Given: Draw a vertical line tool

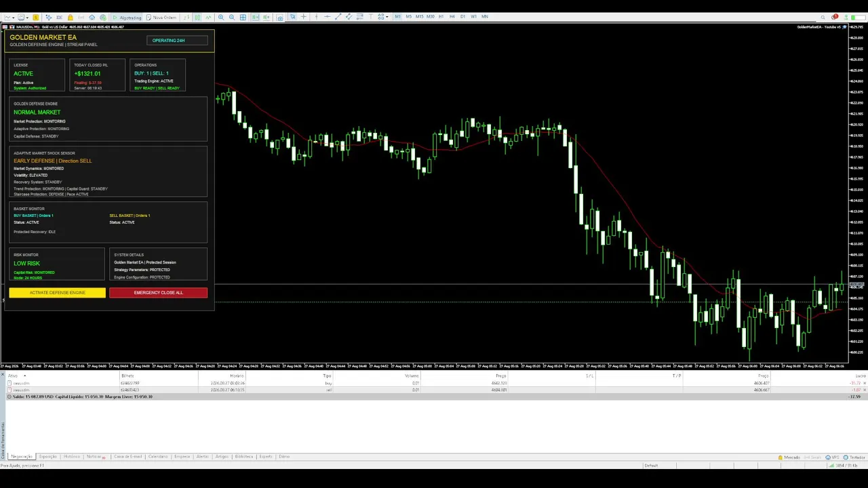Looking at the screenshot, I should tap(317, 16).
